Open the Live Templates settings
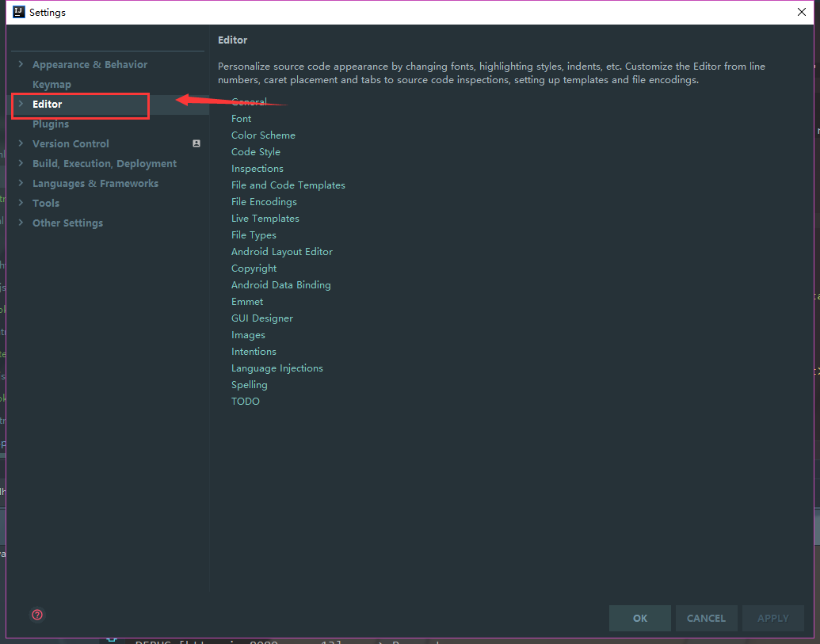820x644 pixels. pyautogui.click(x=265, y=218)
